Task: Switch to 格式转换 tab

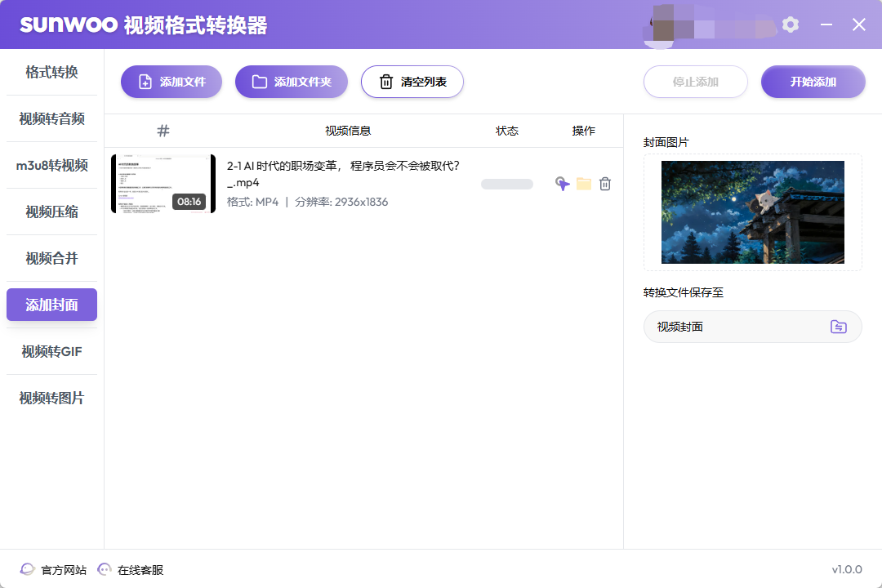Action: point(51,72)
